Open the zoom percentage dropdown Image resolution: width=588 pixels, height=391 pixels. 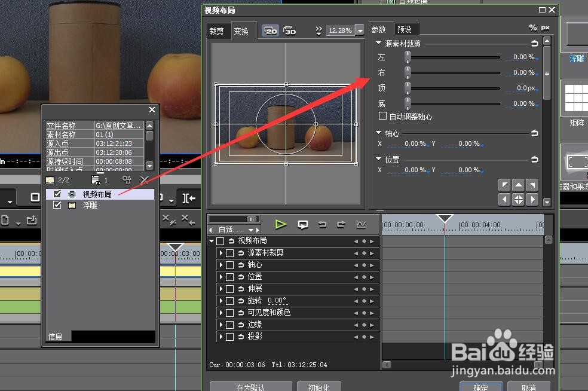360,30
